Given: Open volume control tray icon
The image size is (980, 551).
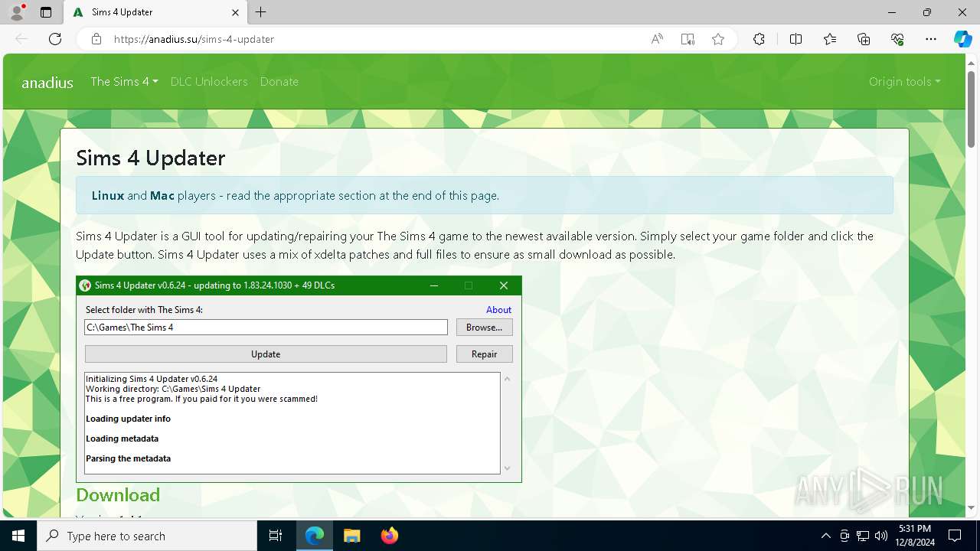Looking at the screenshot, I should coord(880,536).
